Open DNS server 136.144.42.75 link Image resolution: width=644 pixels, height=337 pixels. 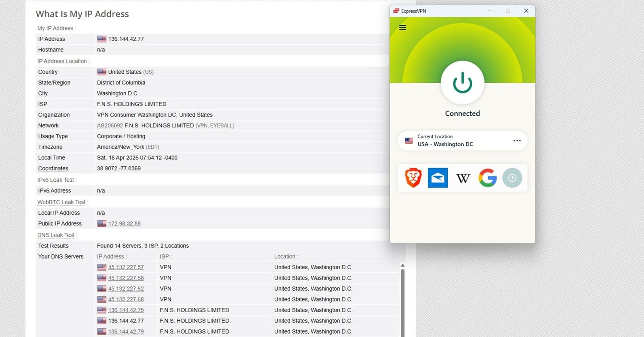pos(126,310)
